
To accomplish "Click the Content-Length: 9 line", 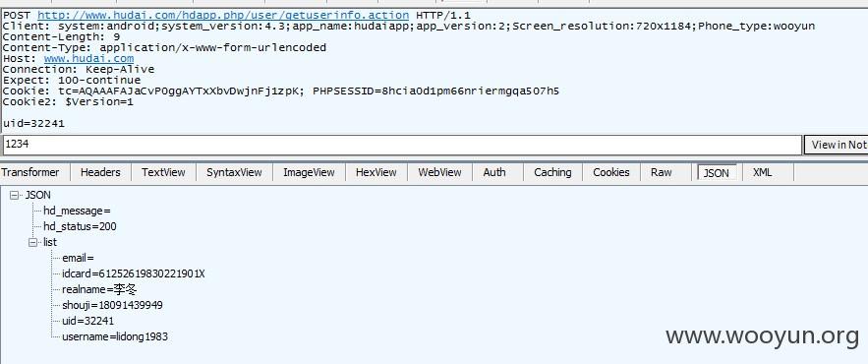I will (x=62, y=36).
